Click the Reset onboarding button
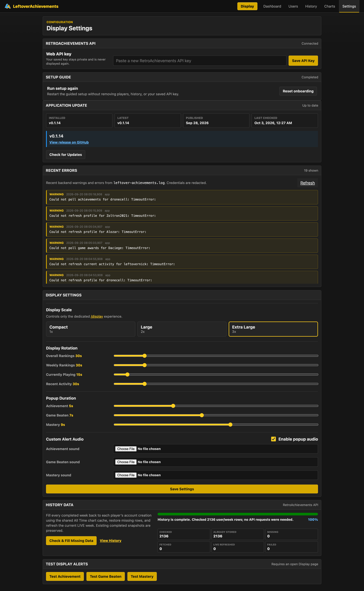This screenshot has height=591, width=364. tap(298, 91)
